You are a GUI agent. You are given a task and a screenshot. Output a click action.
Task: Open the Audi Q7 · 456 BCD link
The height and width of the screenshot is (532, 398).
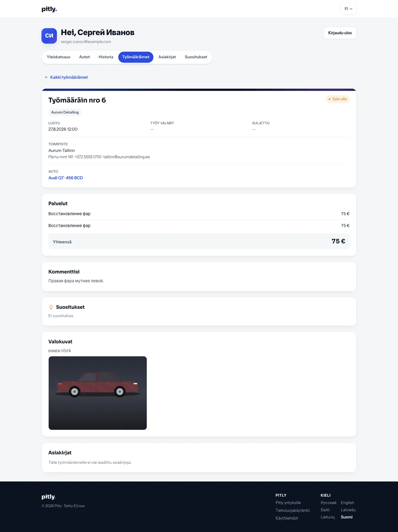tap(66, 178)
